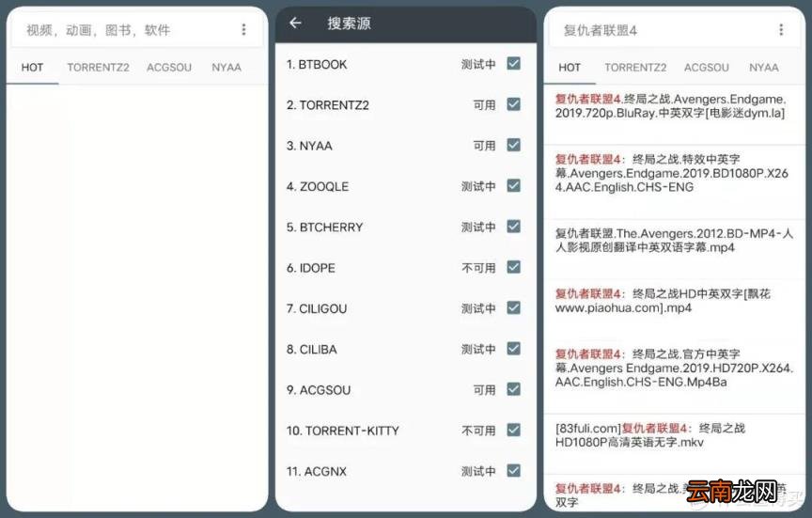The width and height of the screenshot is (812, 518).
Task: Select the 7. CILIGOU source row
Action: tap(405, 308)
